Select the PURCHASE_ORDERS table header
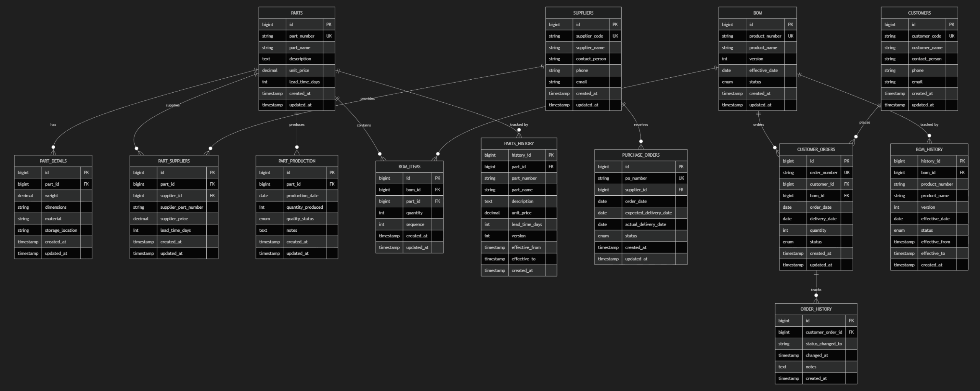Image resolution: width=980 pixels, height=391 pixels. (640, 155)
